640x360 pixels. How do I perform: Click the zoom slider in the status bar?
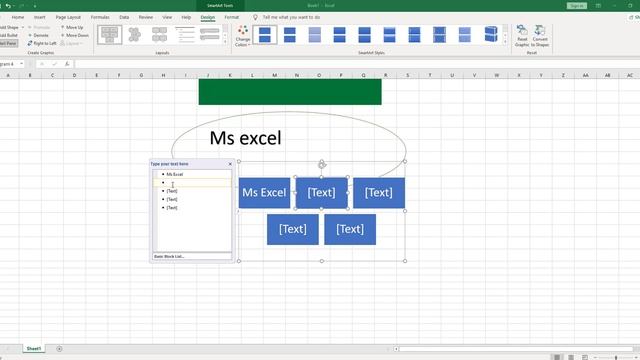click(x=616, y=358)
